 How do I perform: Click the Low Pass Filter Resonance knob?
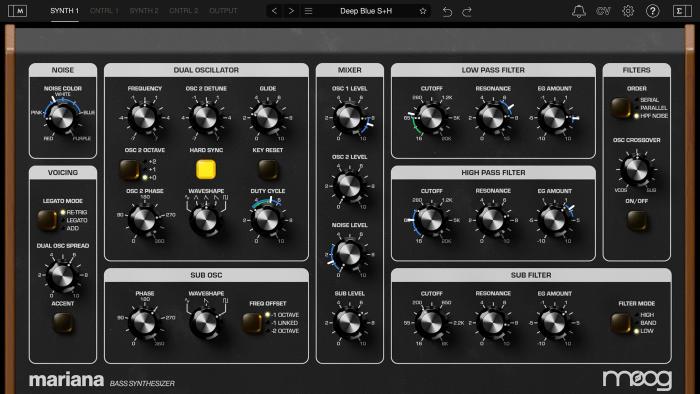point(492,117)
